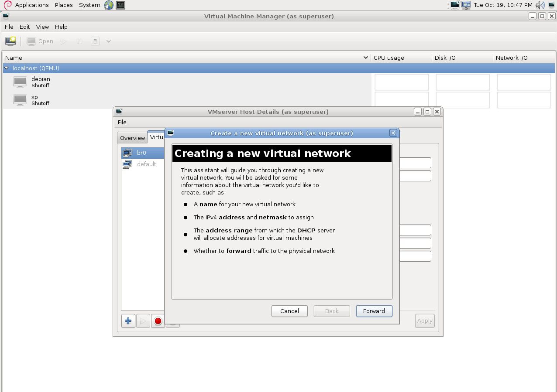
Task: Click the shutdown VM toolbar icon
Action: (x=95, y=41)
